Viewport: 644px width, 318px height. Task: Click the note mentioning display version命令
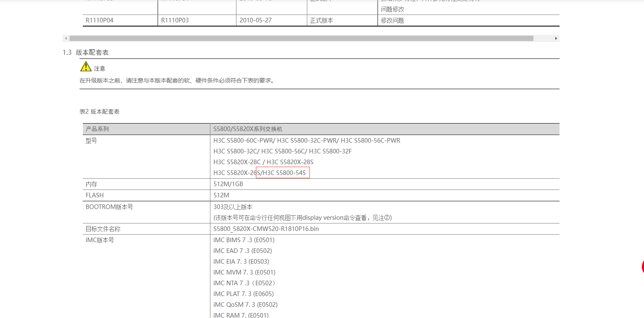coord(303,218)
